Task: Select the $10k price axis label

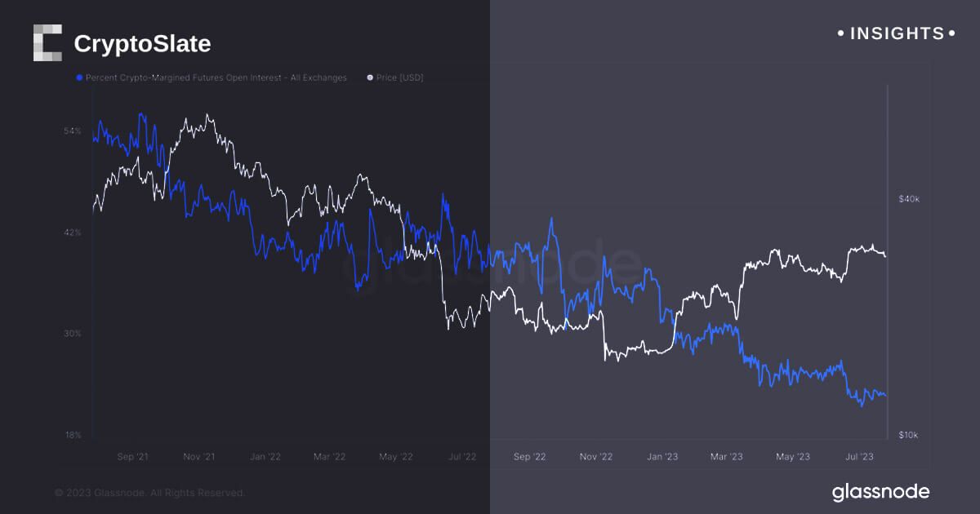Action: click(x=909, y=435)
